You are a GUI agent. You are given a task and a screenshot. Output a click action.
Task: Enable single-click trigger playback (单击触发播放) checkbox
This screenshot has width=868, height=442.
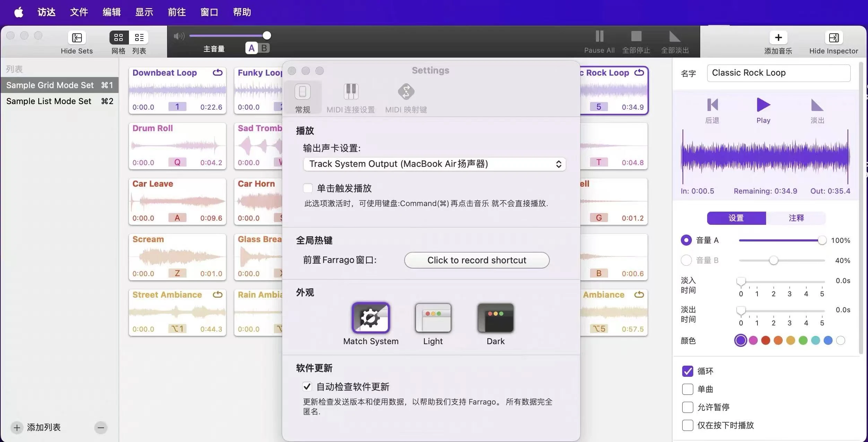[308, 188]
